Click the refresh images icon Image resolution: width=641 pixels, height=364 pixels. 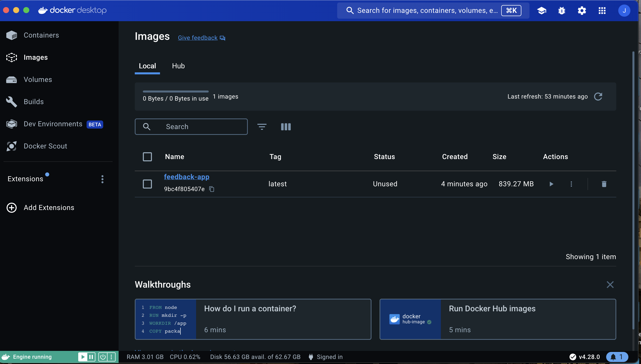(598, 97)
